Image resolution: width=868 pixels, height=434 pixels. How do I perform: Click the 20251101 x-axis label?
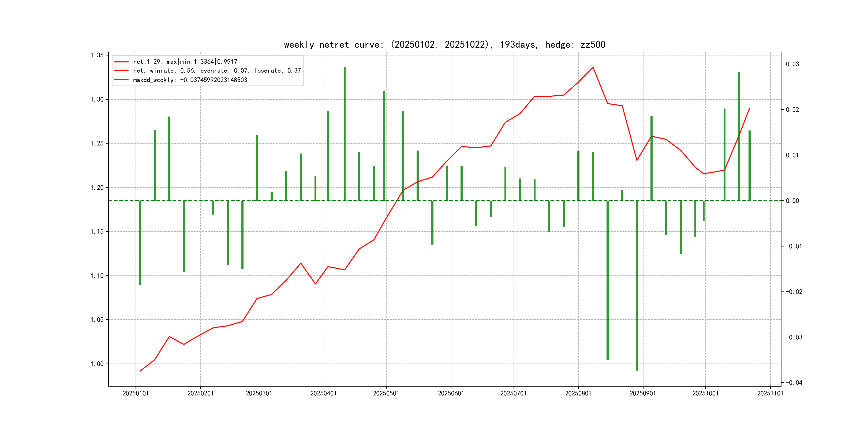(770, 394)
